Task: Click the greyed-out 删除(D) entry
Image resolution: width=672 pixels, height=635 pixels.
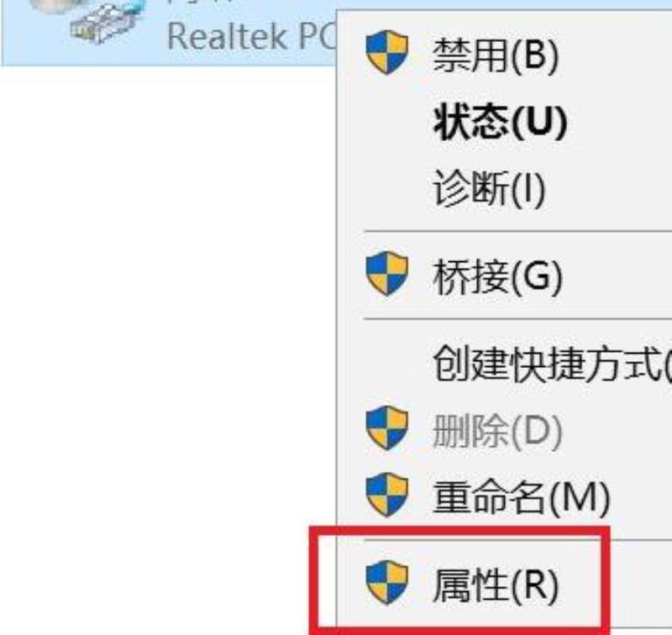Action: (x=497, y=431)
